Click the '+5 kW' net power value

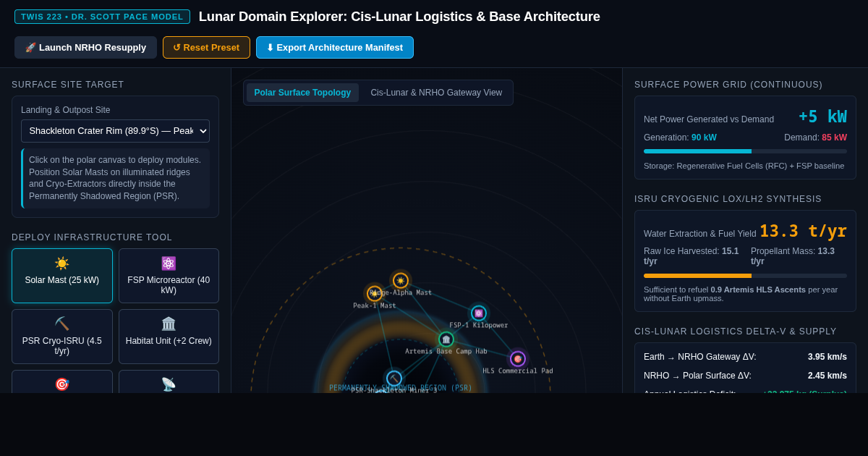pos(822,117)
